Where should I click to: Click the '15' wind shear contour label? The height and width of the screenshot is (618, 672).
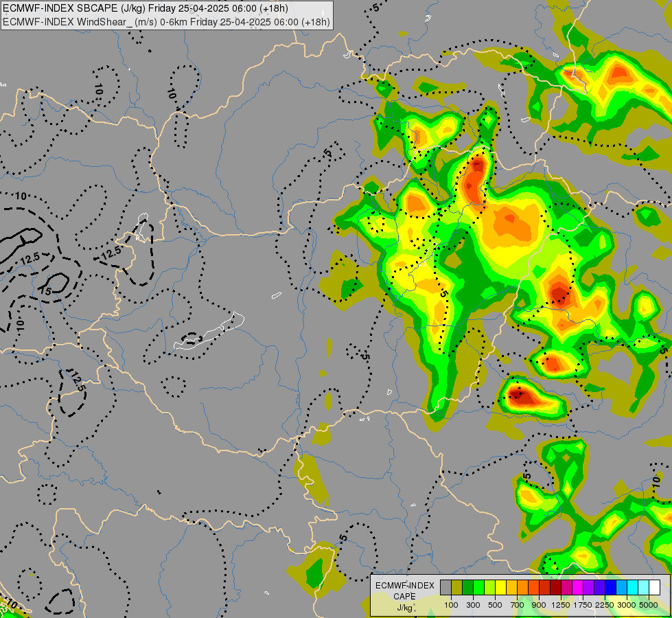(46, 291)
